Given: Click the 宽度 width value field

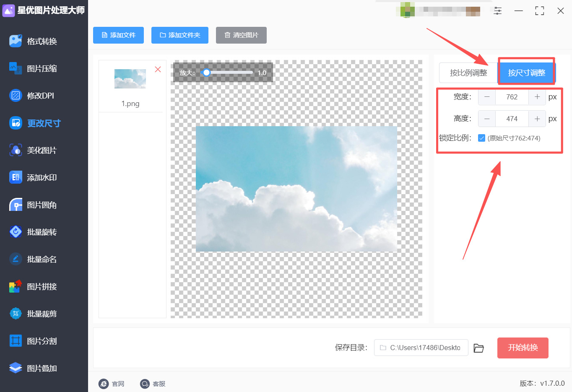Looking at the screenshot, I should (512, 97).
